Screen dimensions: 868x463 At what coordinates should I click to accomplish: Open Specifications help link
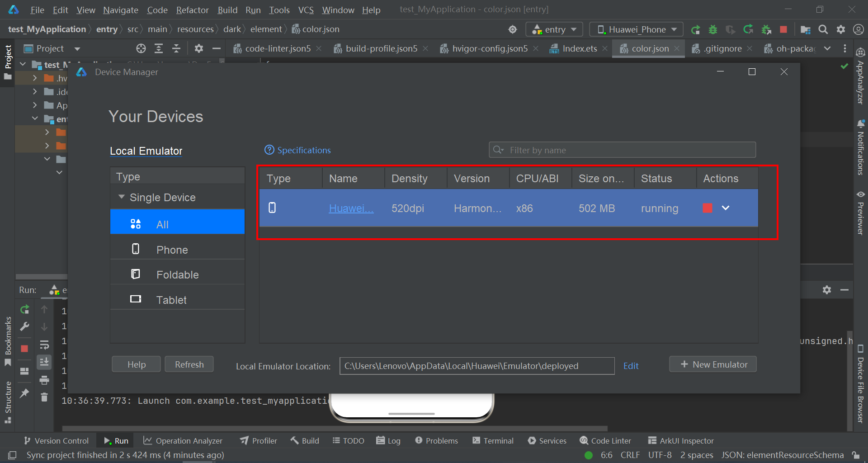pyautogui.click(x=297, y=150)
